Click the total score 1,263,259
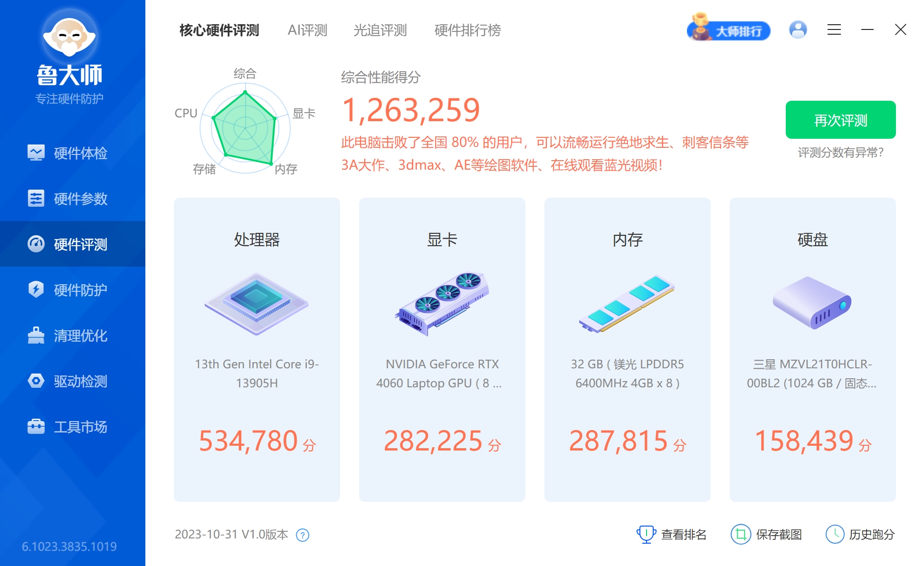 click(411, 110)
